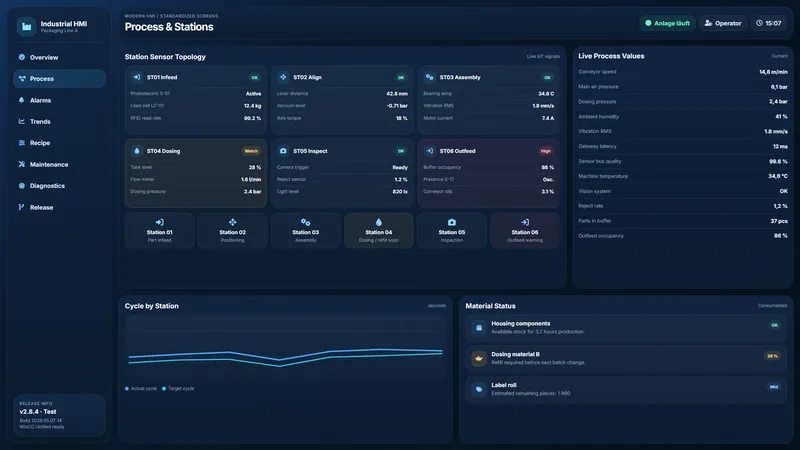This screenshot has width=800, height=450.
Task: Click the Bearing temp 34.6 C value
Action: 546,94
